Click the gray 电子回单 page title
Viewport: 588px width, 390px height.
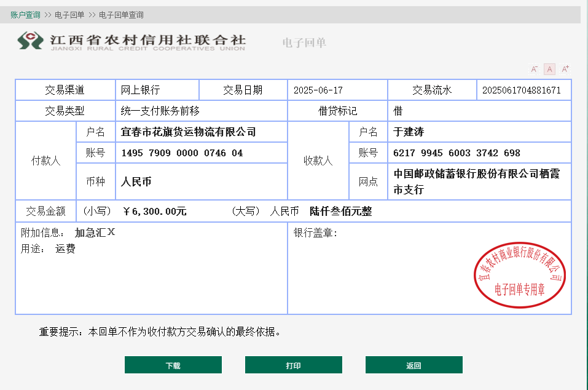pyautogui.click(x=305, y=43)
